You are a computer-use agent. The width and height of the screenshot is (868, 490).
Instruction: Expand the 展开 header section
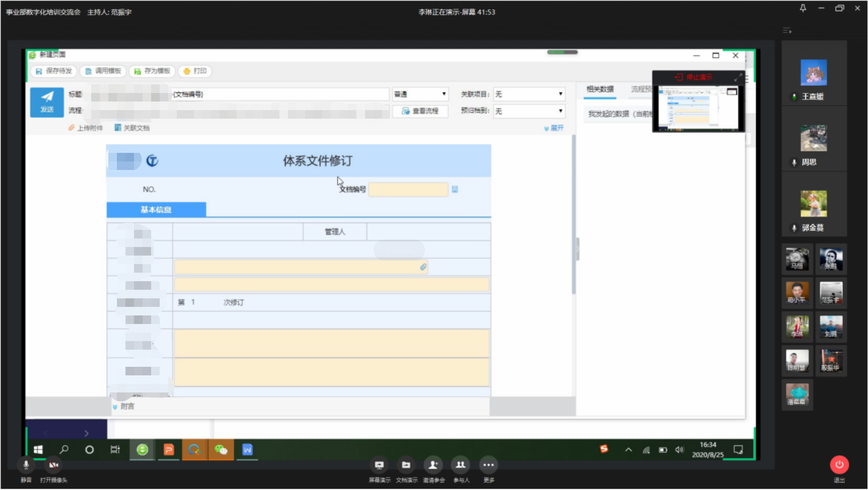tap(554, 128)
